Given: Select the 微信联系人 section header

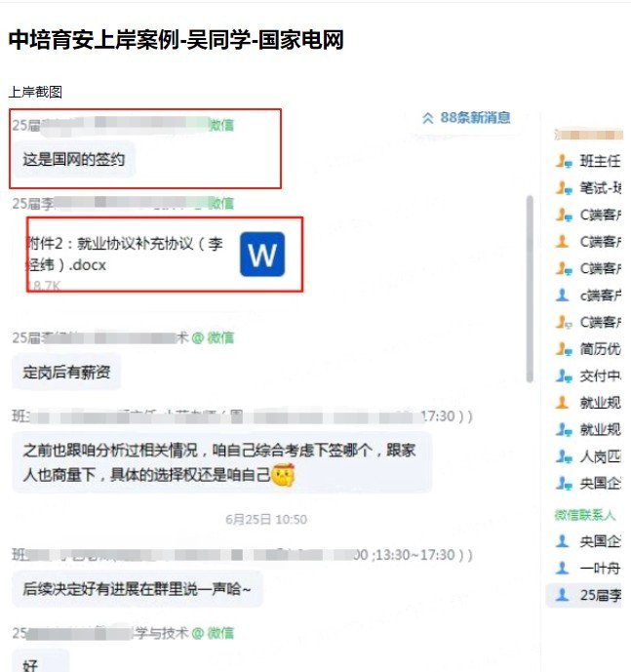Looking at the screenshot, I should coord(585,515).
